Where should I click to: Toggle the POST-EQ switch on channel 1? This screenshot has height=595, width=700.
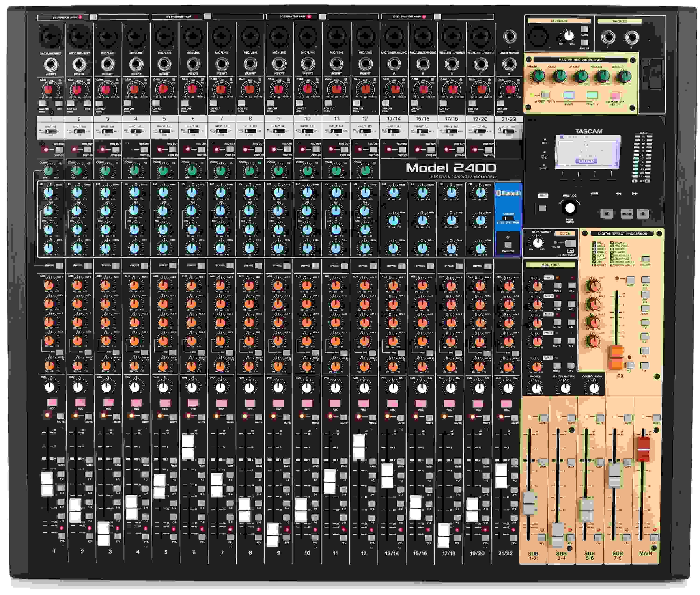pos(58,150)
